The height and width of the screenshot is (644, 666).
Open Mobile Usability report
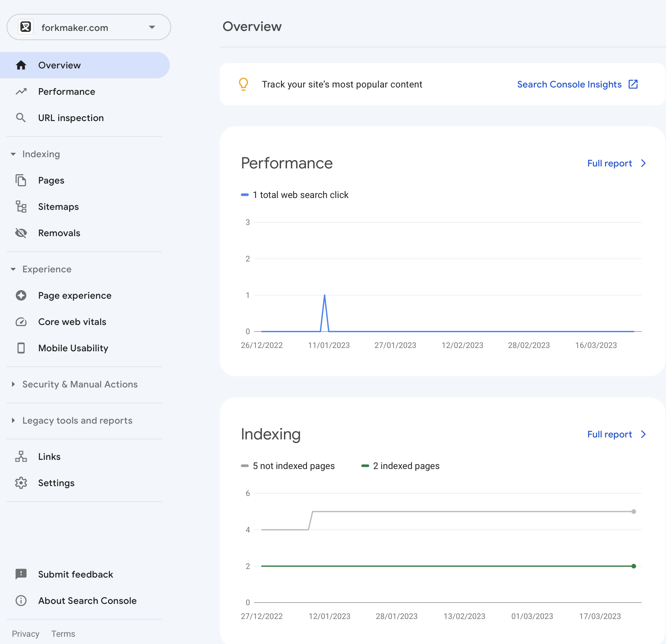point(73,348)
